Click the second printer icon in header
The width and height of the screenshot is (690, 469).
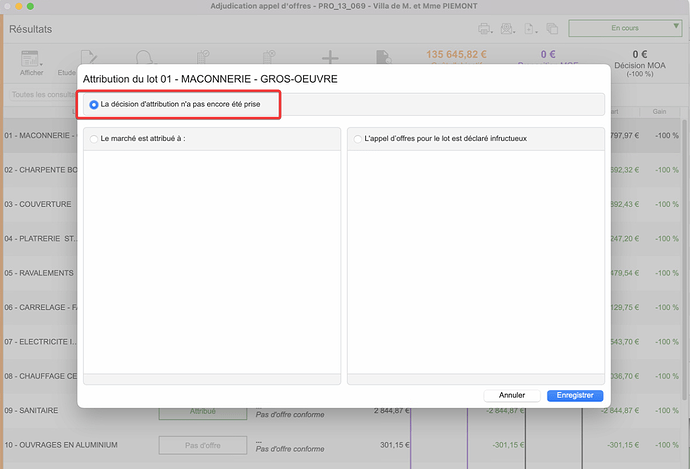coord(508,29)
